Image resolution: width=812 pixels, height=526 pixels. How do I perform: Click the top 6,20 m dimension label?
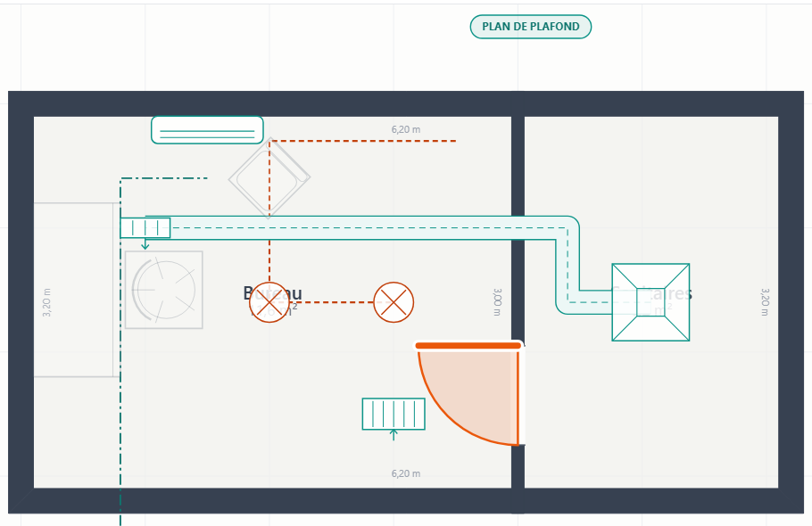pyautogui.click(x=406, y=129)
